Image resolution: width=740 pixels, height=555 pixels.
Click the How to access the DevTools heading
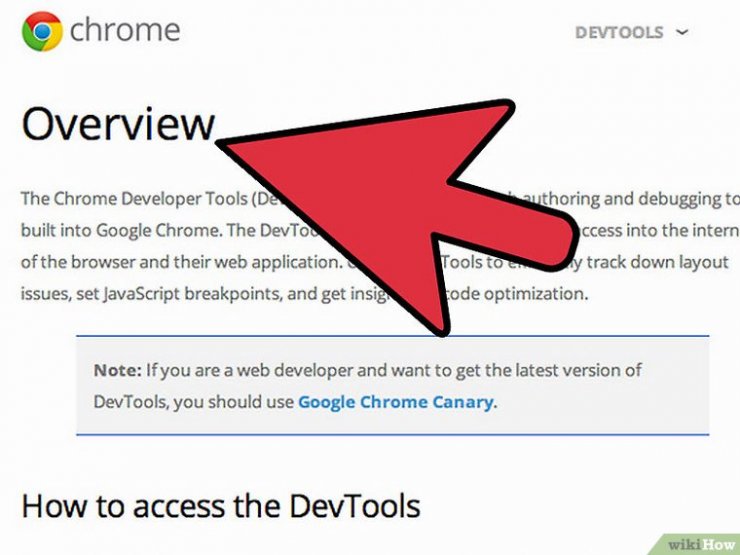coord(221,506)
